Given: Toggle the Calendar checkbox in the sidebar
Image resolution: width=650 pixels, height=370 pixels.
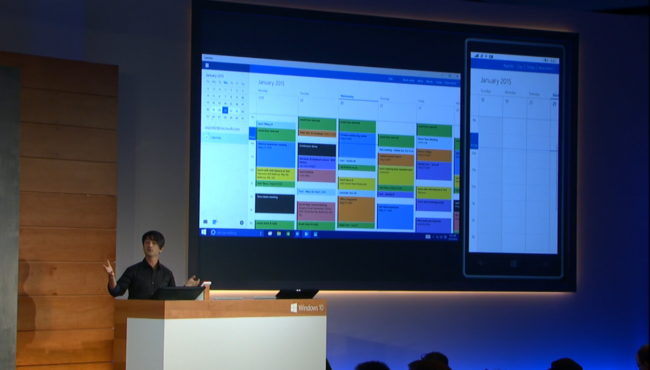Looking at the screenshot, I should click(x=206, y=137).
